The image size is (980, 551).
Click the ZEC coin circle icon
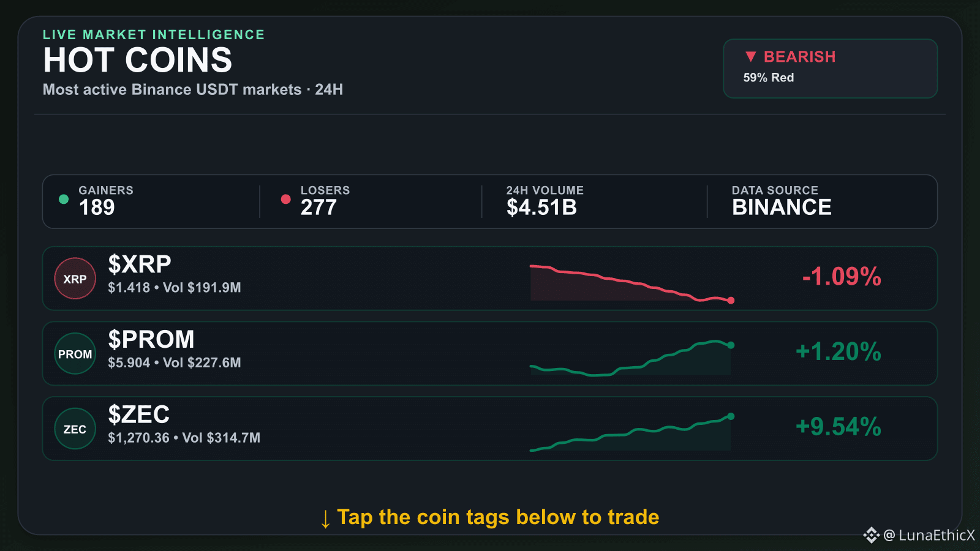coord(75,429)
